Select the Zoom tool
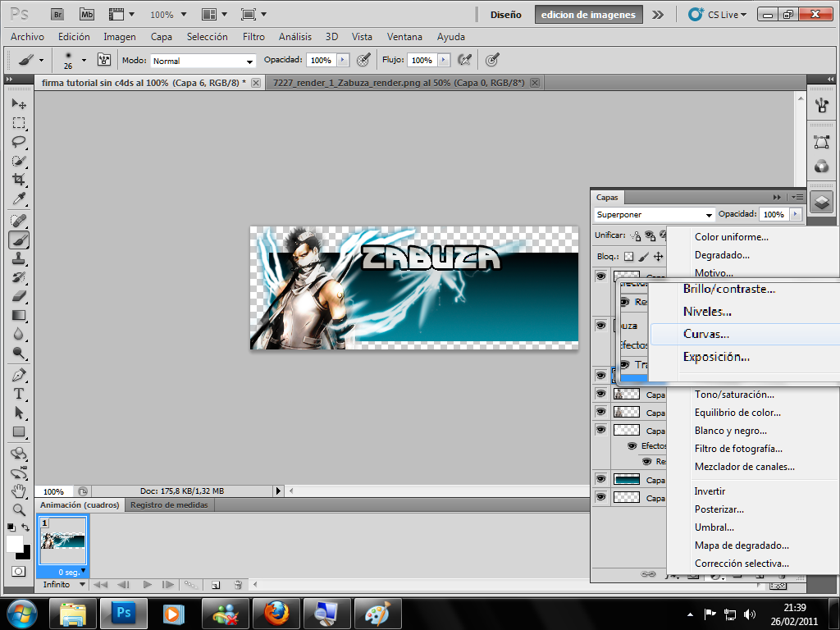 (19, 509)
